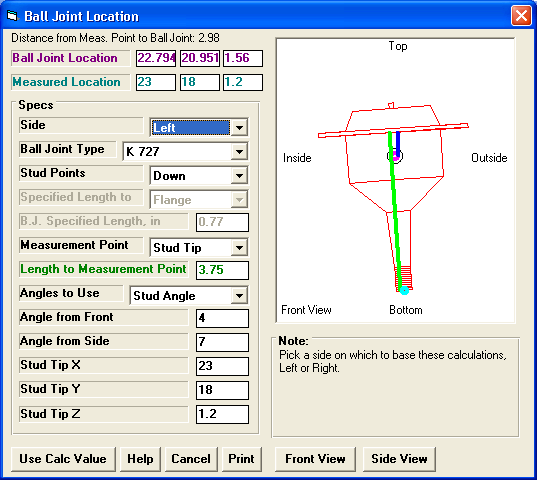Print the ball joint layout

point(241,459)
